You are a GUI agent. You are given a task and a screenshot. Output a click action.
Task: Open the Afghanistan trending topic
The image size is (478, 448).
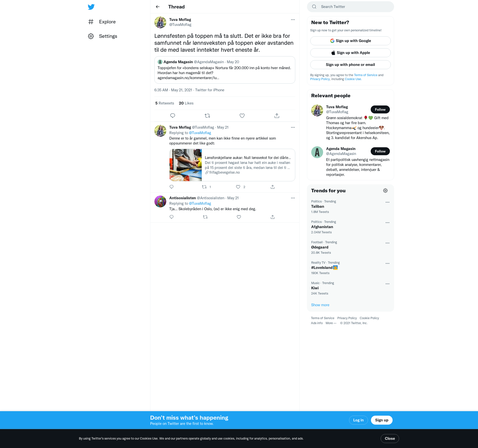pyautogui.click(x=351, y=227)
